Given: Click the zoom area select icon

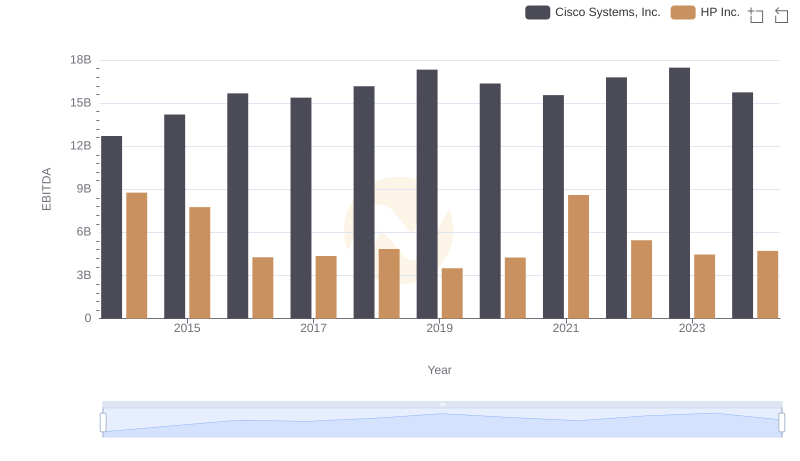Looking at the screenshot, I should 756,15.
